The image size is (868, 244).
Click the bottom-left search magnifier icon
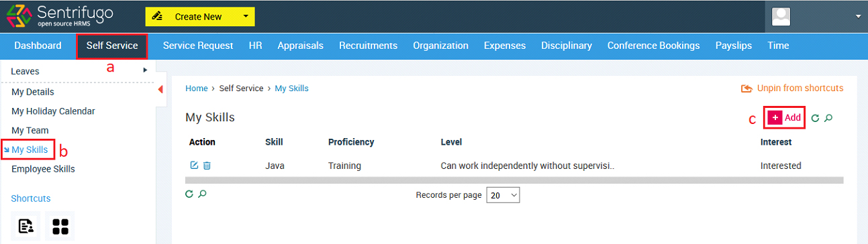[x=202, y=194]
